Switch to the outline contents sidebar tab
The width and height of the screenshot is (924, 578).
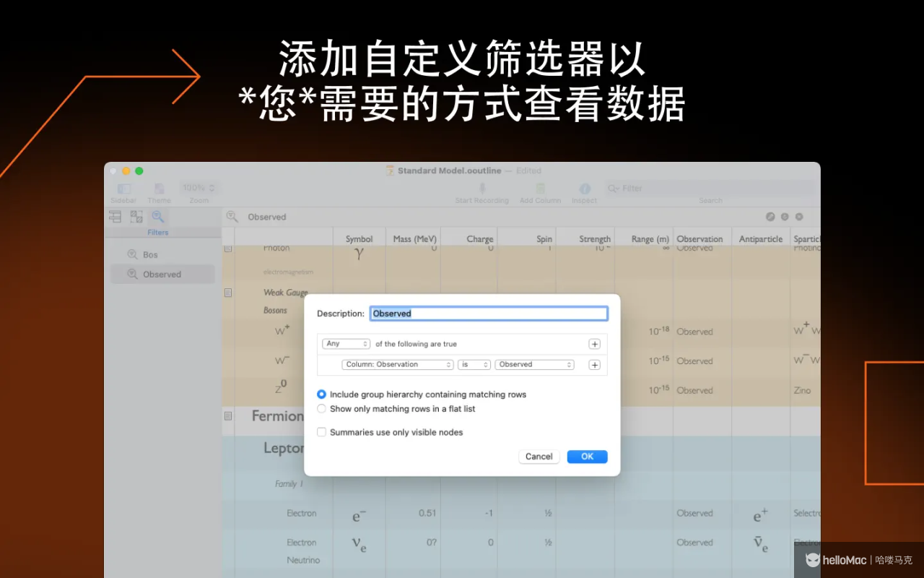pos(115,216)
